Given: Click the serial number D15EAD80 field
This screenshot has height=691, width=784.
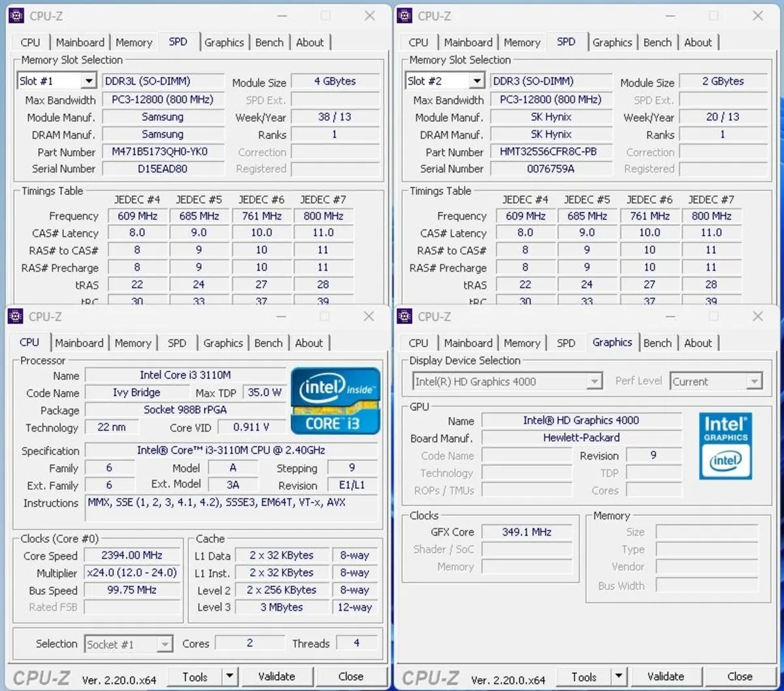Looking at the screenshot, I should [163, 169].
